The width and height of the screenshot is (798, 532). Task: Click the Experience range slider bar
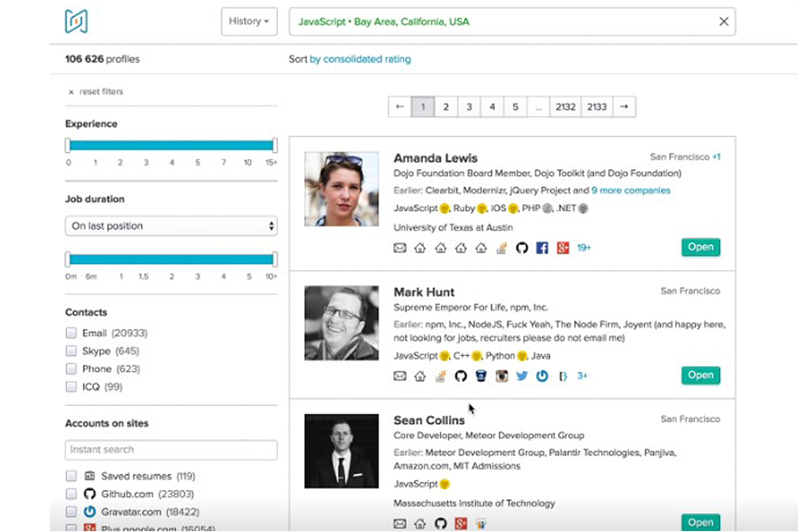point(171,145)
